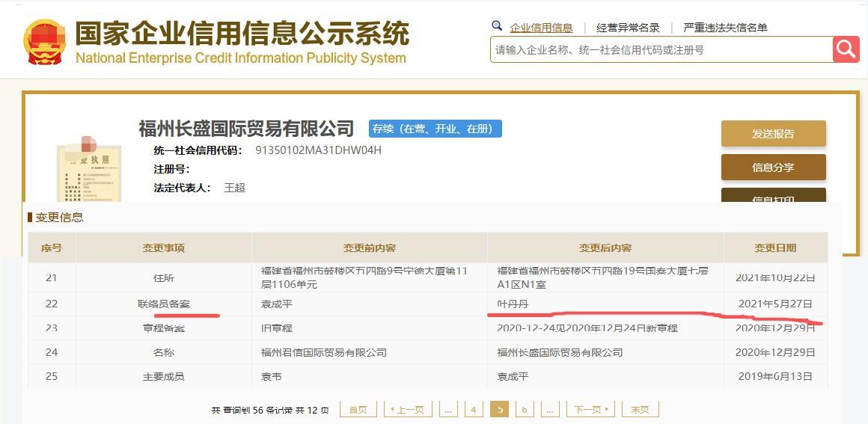Image resolution: width=868 pixels, height=424 pixels.
Task: Click the ellipsis before page 4
Action: coord(447,409)
